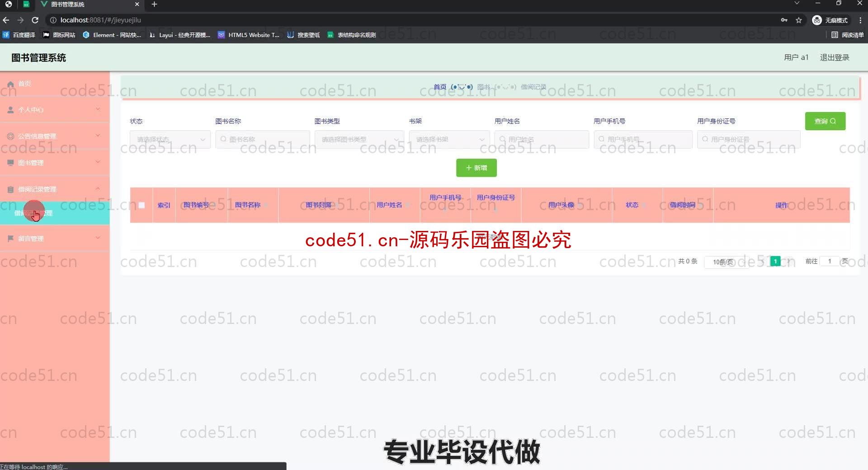The image size is (868, 470).
Task: Select page 1 in the pagination
Action: [775, 261]
